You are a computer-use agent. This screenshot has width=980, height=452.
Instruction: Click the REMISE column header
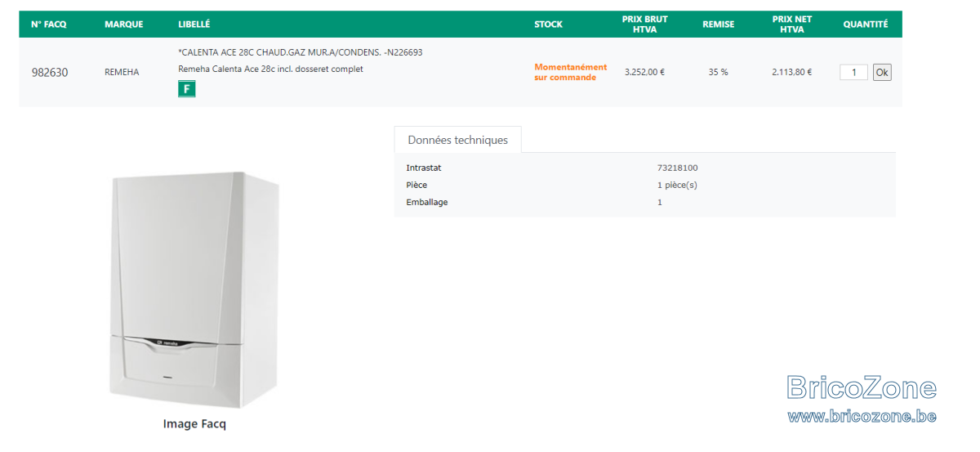coord(718,25)
